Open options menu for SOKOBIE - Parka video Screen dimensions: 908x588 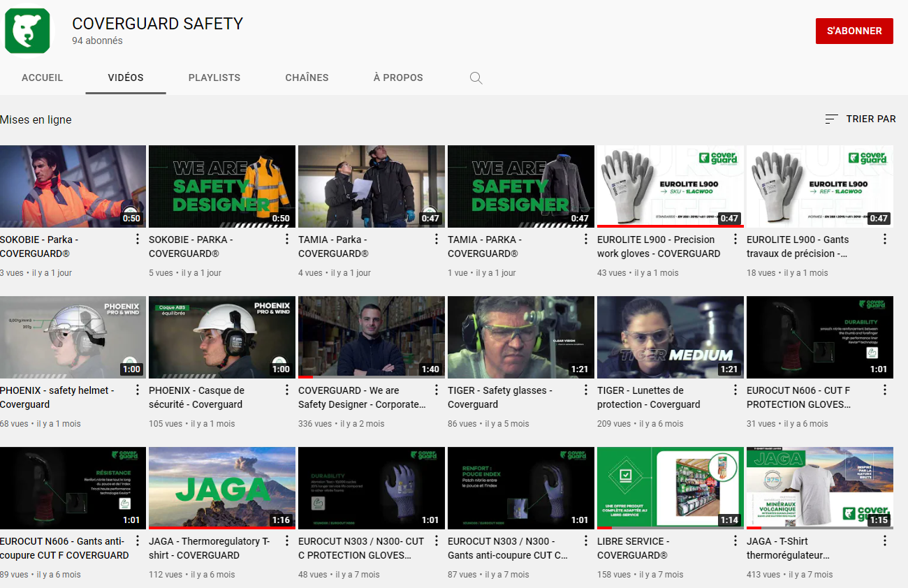click(138, 240)
